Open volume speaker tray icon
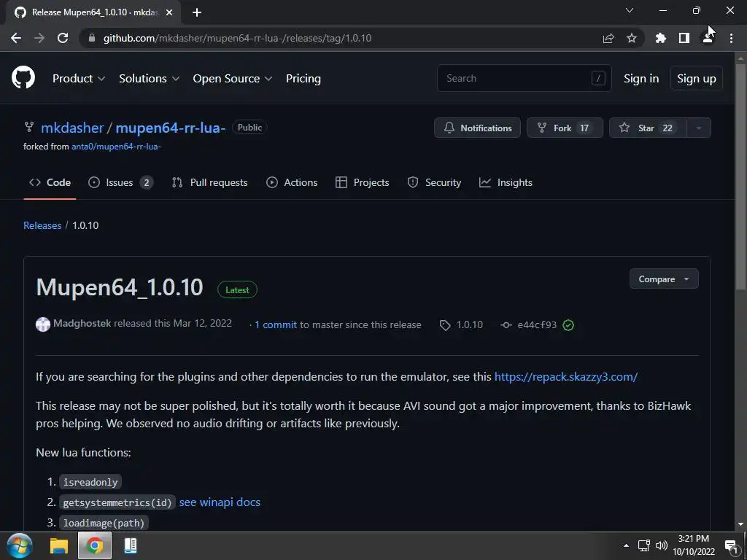This screenshot has width=747, height=560. (662, 545)
